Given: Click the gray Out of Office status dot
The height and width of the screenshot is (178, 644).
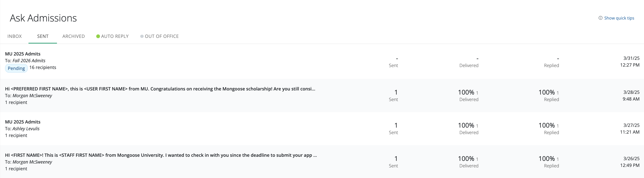Looking at the screenshot, I should [142, 36].
